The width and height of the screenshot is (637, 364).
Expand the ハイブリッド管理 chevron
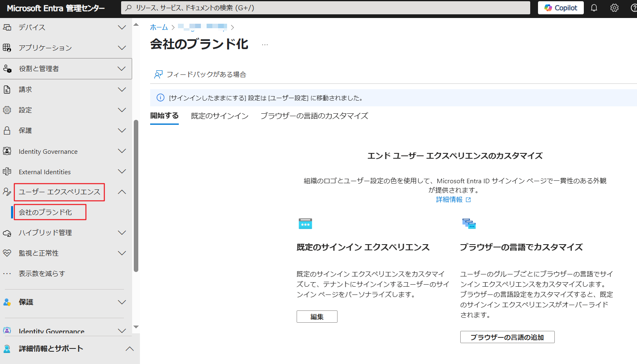122,233
